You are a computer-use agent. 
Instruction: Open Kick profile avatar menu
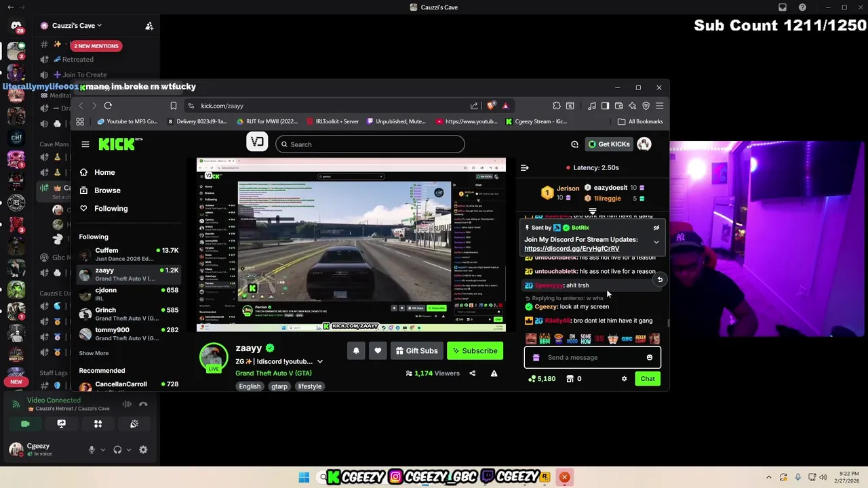coord(644,144)
